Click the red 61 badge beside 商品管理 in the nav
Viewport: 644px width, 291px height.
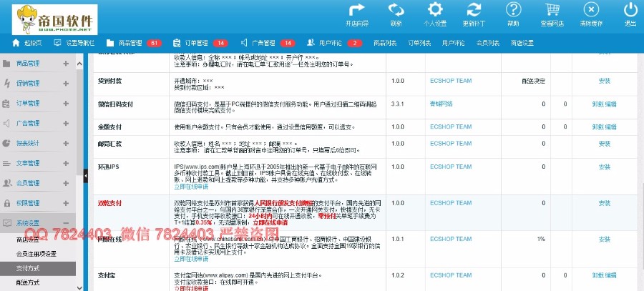154,43
